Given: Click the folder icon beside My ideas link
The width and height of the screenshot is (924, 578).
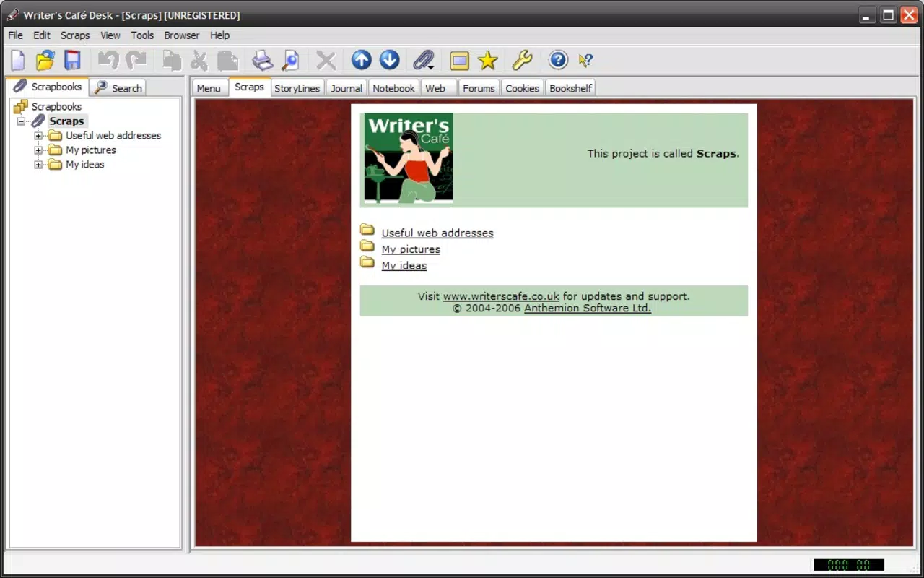Looking at the screenshot, I should [x=367, y=263].
